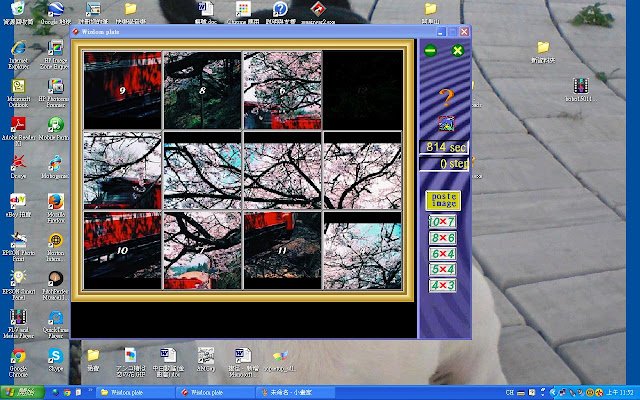
Task: Click the green X close icon
Action: point(457,50)
